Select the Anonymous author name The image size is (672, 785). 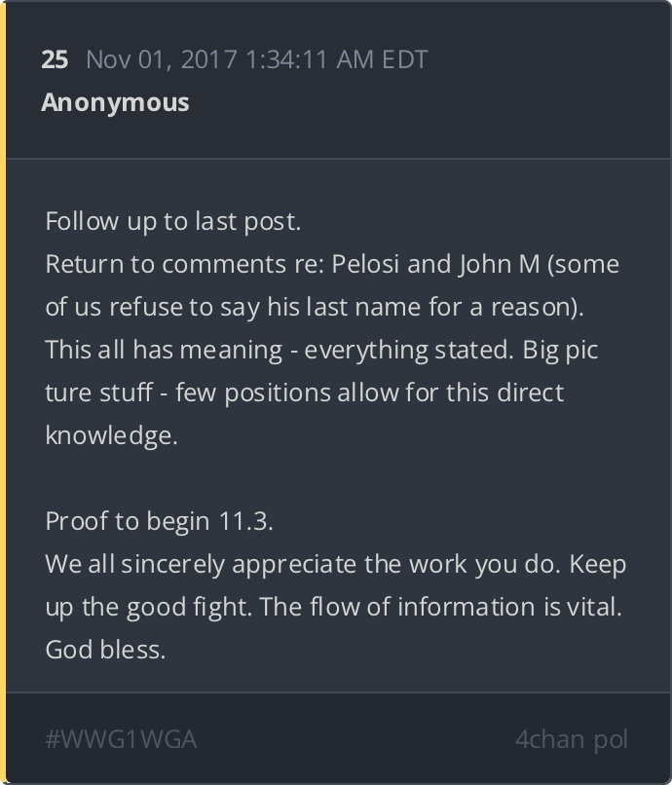115,102
